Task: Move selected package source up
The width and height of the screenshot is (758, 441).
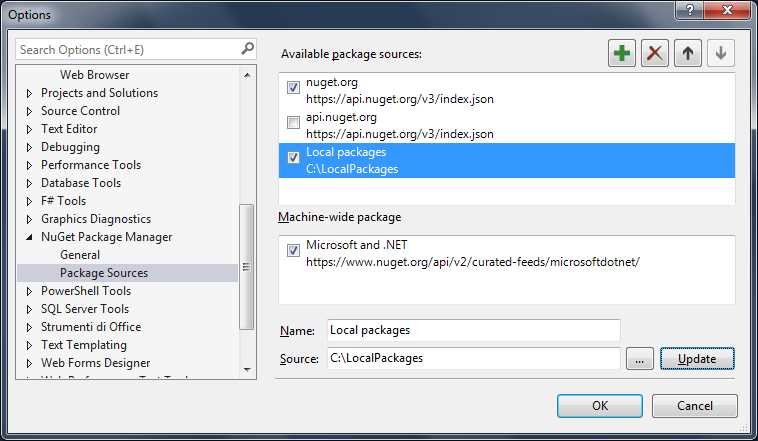Action: pyautogui.click(x=687, y=53)
